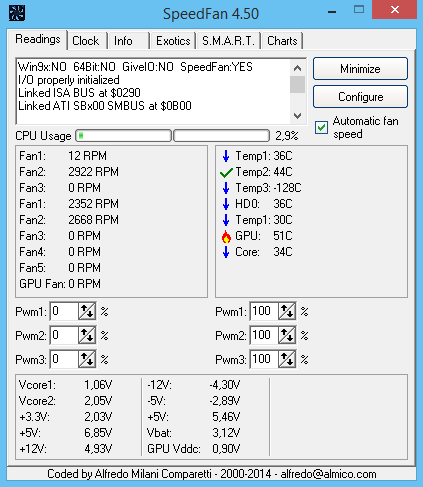423x487 pixels.
Task: Click the log scrollbar thumb
Action: coord(297,84)
